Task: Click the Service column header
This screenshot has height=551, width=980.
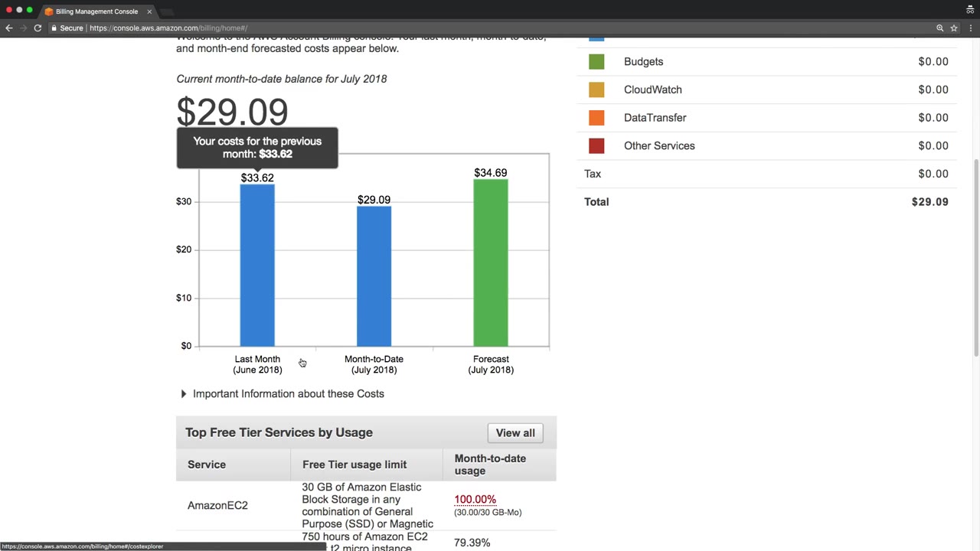Action: click(207, 465)
